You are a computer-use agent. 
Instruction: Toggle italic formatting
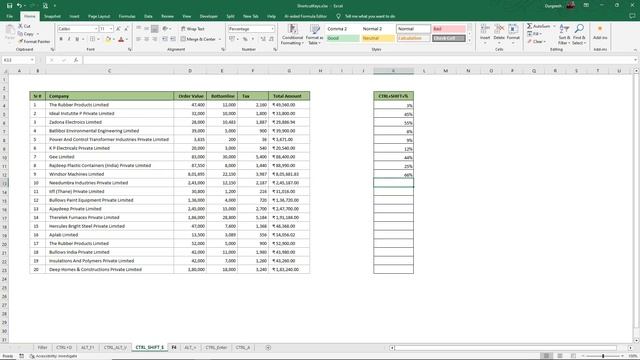coord(69,39)
